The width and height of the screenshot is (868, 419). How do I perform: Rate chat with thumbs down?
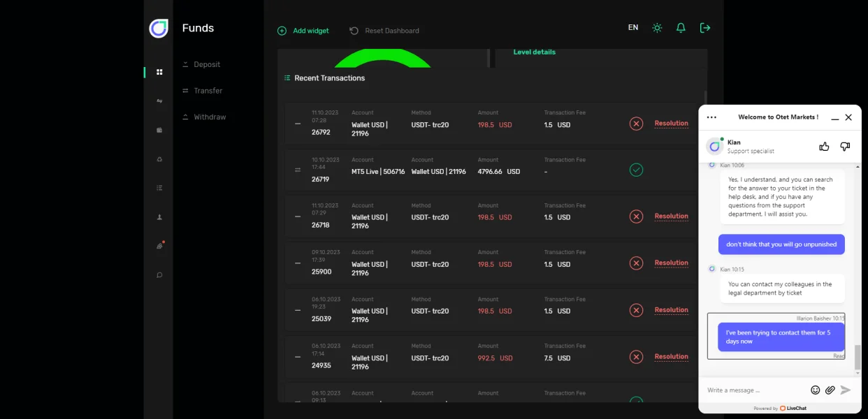point(845,146)
